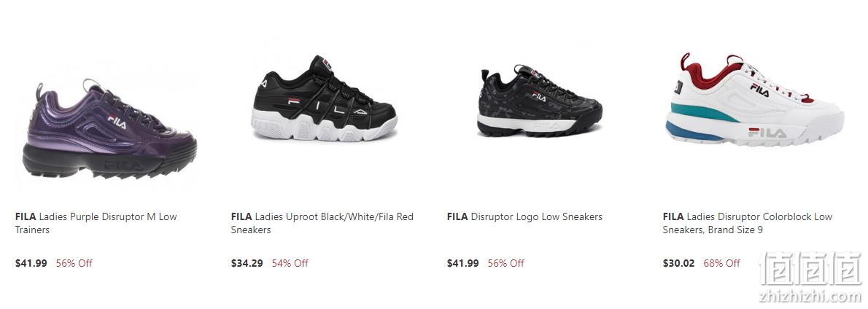
Task: Open the purple Disruptor M shoe image
Action: click(109, 128)
